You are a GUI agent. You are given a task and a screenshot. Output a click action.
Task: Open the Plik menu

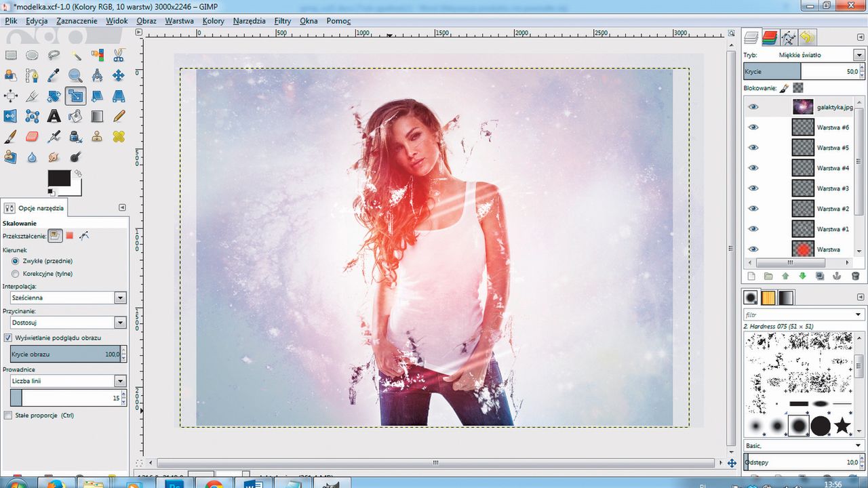(x=11, y=21)
